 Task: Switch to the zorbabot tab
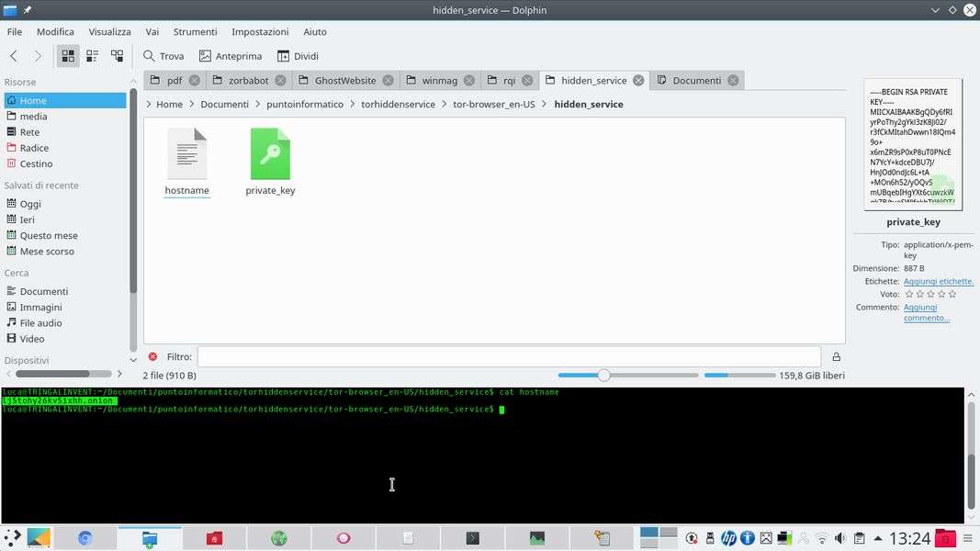[248, 81]
